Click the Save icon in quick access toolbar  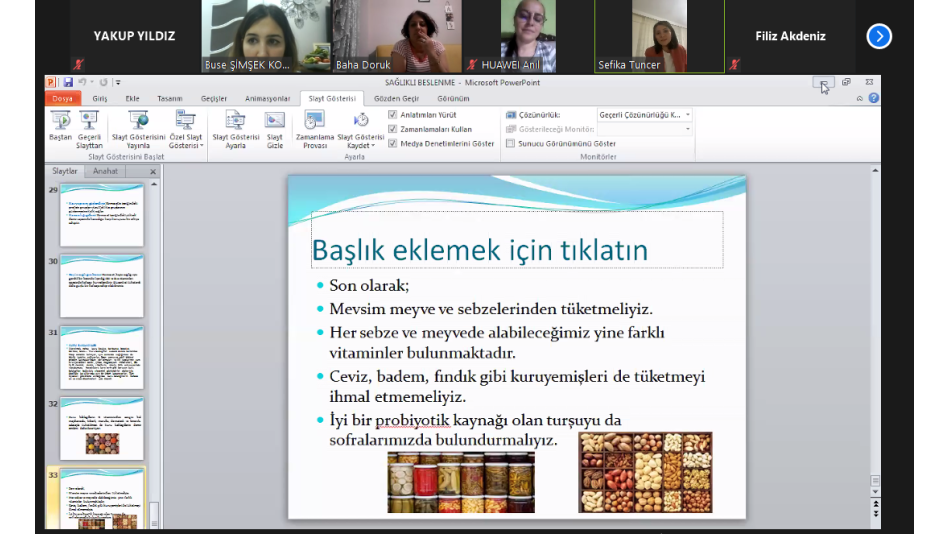pos(68,83)
